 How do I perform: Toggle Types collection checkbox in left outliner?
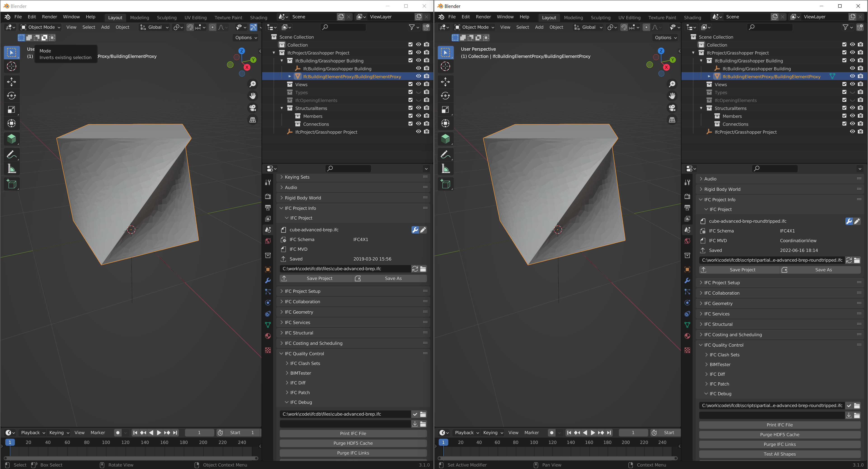pyautogui.click(x=410, y=92)
